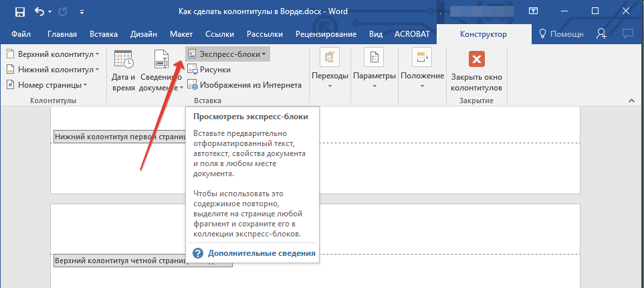Open the Quick Parts dropdown

click(227, 54)
